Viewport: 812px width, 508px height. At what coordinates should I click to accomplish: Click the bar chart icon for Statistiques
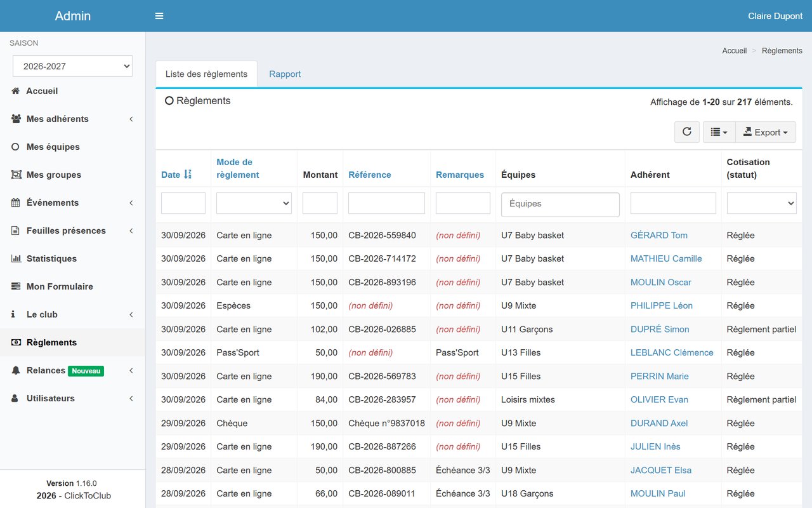[16, 258]
